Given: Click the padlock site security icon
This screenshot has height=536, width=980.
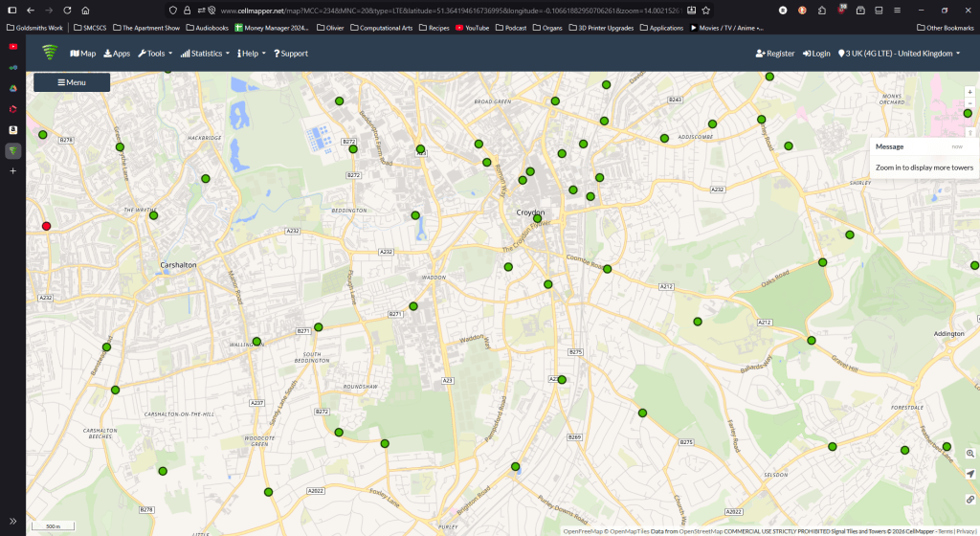Looking at the screenshot, I should pos(187,11).
